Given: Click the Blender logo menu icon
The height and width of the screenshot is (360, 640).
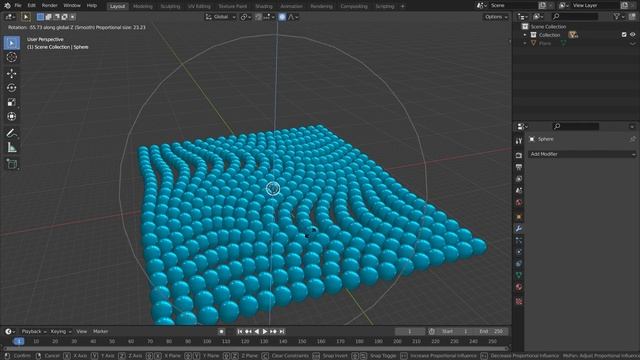Looking at the screenshot, I should (7, 6).
